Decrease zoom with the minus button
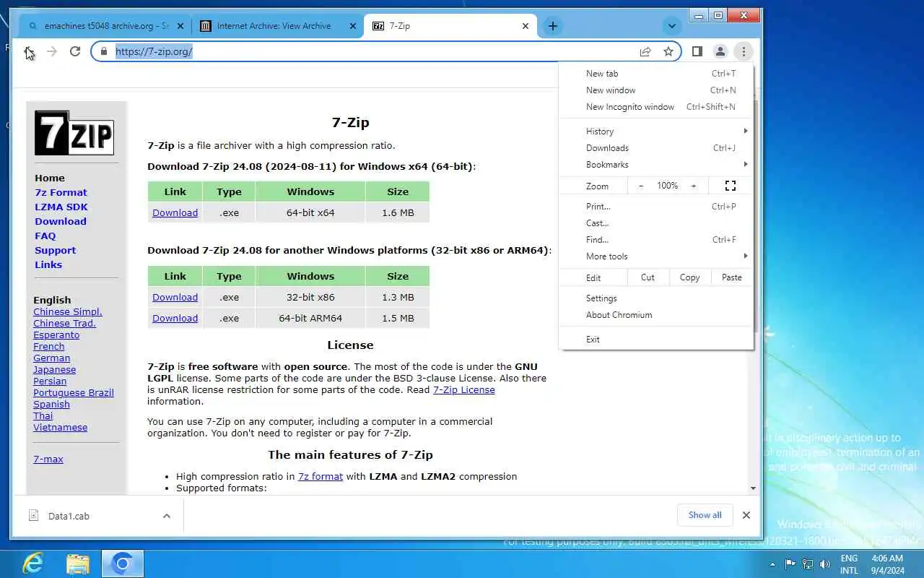This screenshot has width=924, height=578. 641,186
